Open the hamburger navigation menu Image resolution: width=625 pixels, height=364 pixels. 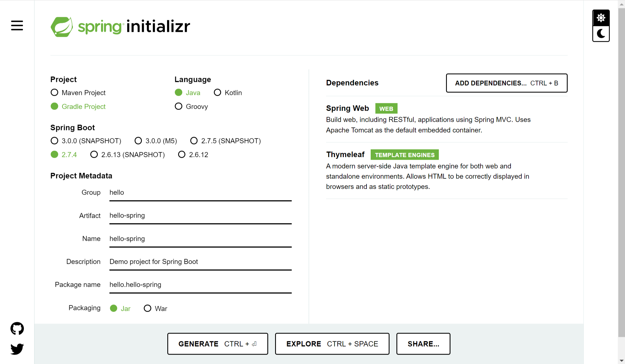coord(17,25)
